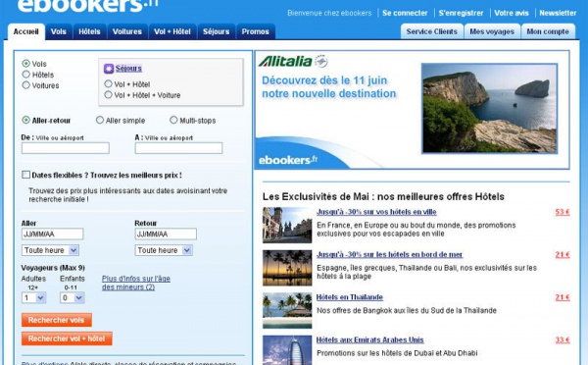Click the Votre avis link
The width and height of the screenshot is (588, 365).
pos(512,13)
